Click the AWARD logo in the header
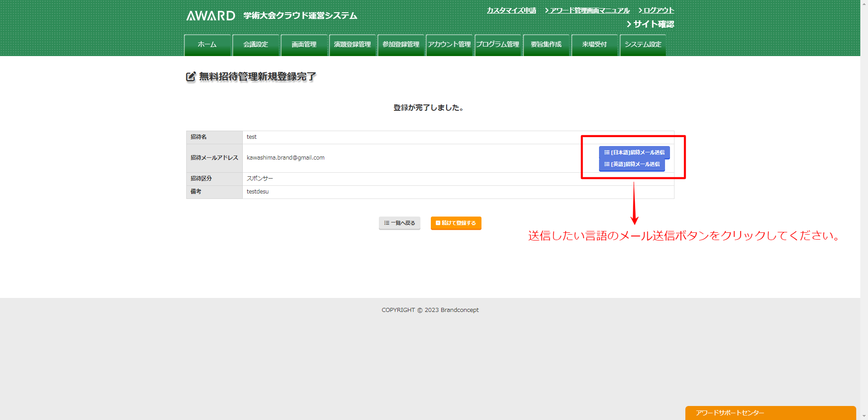Image resolution: width=868 pixels, height=420 pixels. (211, 16)
